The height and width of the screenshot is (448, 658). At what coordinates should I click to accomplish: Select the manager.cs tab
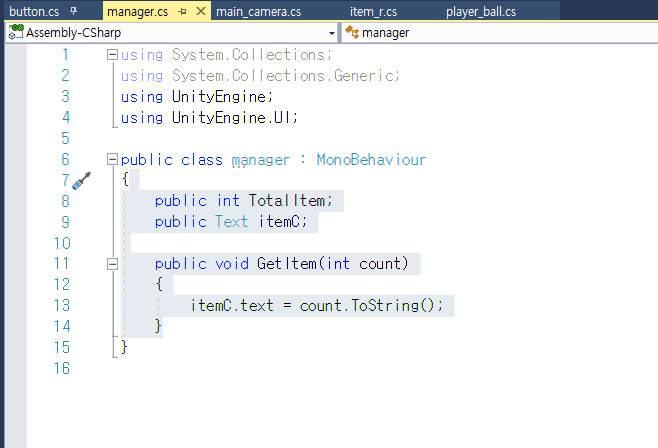tap(137, 12)
